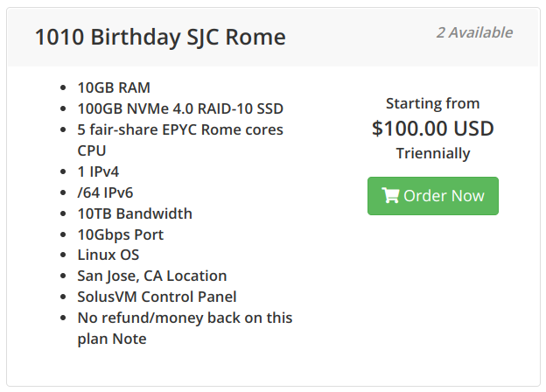This screenshot has width=546, height=392.
Task: Click the 1 IPv4 list item
Action: [98, 171]
